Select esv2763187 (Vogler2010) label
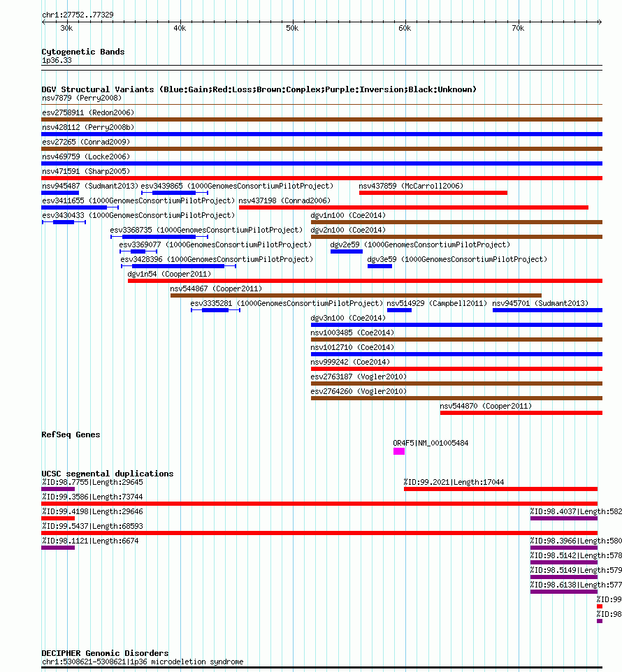The width and height of the screenshot is (622, 672). (359, 377)
